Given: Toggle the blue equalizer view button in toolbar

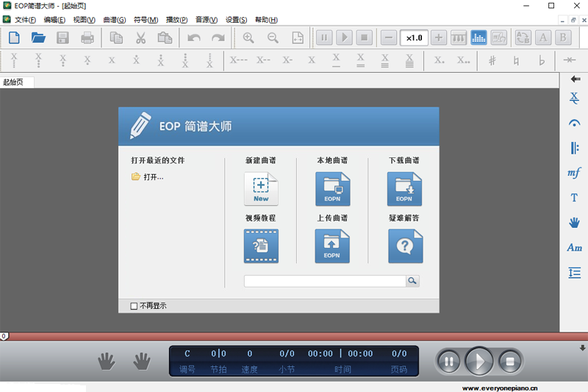Looking at the screenshot, I should 479,38.
